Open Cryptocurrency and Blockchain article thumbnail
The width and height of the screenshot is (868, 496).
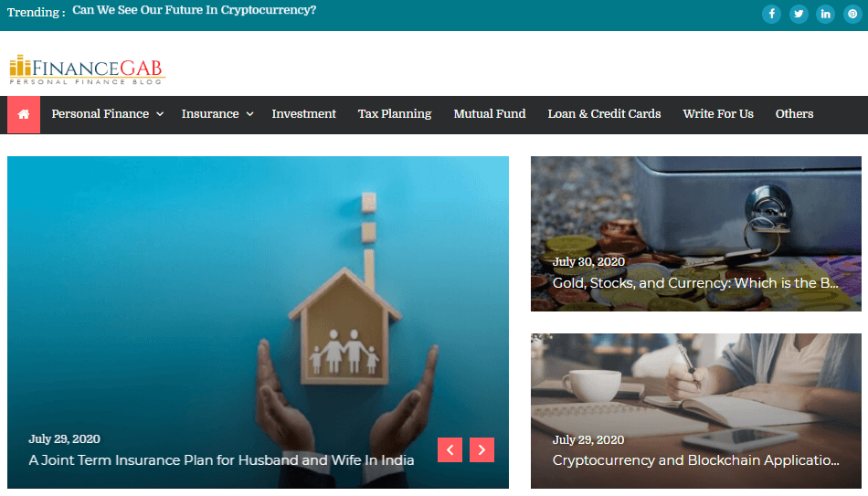pos(696,411)
